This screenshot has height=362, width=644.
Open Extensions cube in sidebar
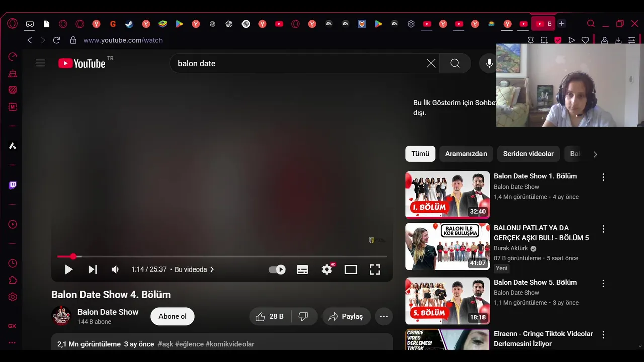click(13, 280)
